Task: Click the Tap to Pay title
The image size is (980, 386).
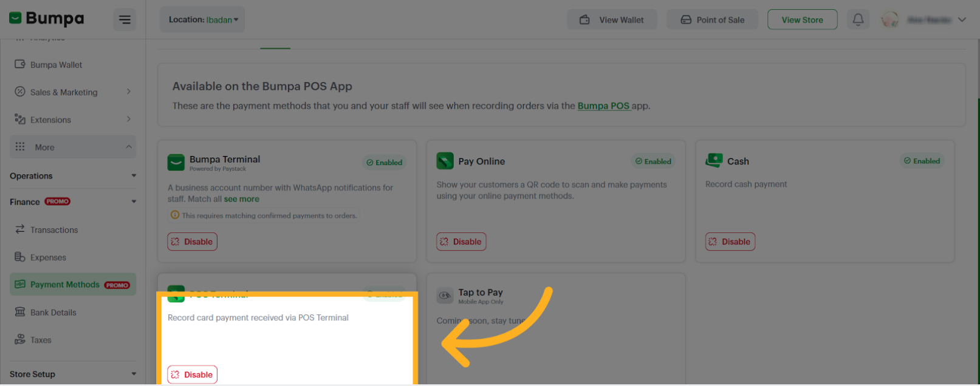Action: point(481,293)
